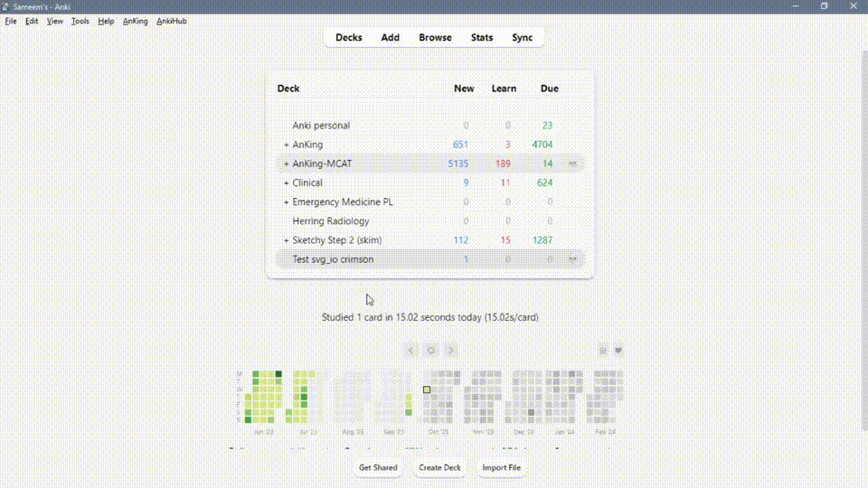This screenshot has width=868, height=488.
Task: Open the View menu
Action: (x=55, y=21)
